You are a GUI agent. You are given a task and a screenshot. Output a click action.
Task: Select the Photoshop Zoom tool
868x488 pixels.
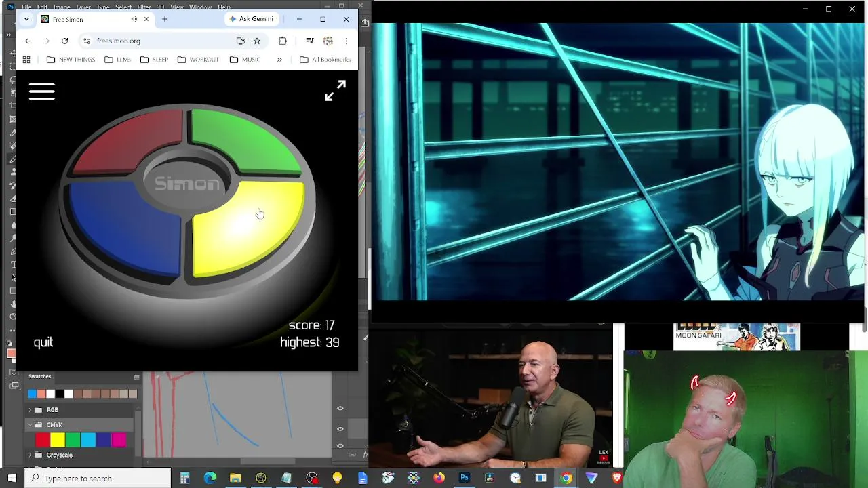pyautogui.click(x=13, y=317)
